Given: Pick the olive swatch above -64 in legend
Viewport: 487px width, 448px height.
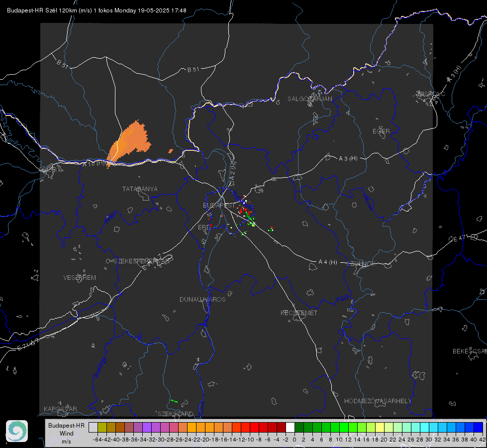Looking at the screenshot, I should point(102,427).
